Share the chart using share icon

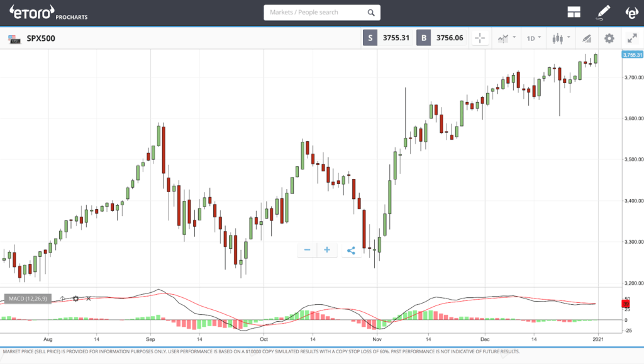point(351,250)
